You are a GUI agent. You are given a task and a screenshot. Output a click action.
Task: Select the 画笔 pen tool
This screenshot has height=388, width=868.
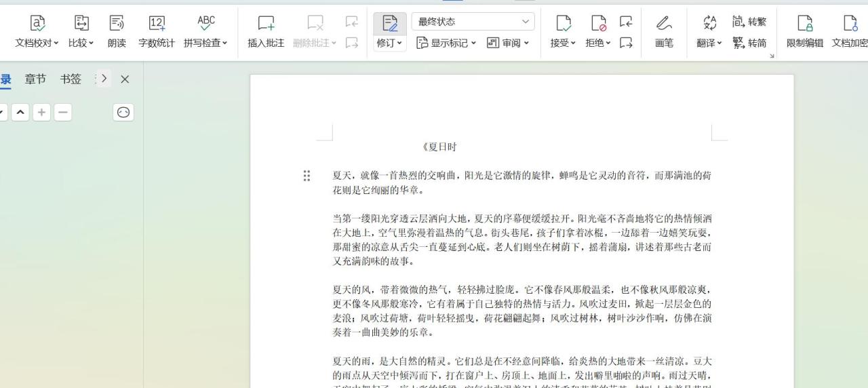pyautogui.click(x=664, y=32)
